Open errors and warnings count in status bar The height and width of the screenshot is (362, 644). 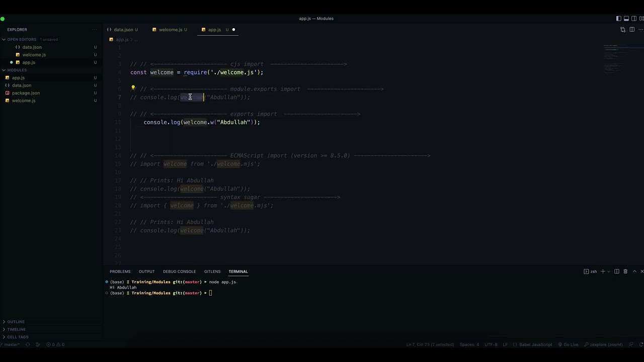[55, 344]
